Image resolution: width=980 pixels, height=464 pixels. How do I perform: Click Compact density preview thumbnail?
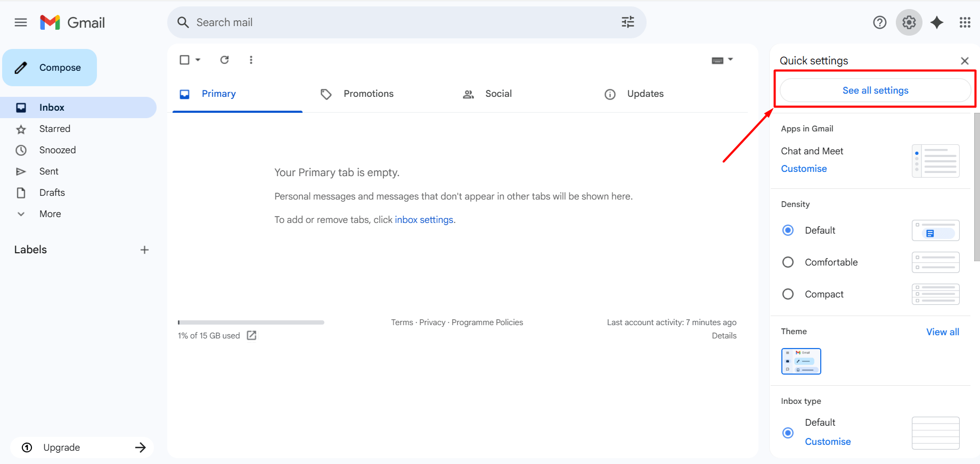tap(936, 294)
